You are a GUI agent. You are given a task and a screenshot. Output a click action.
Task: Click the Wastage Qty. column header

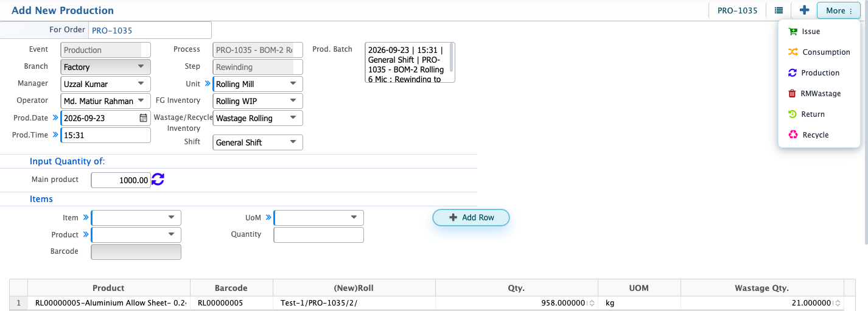tap(762, 288)
